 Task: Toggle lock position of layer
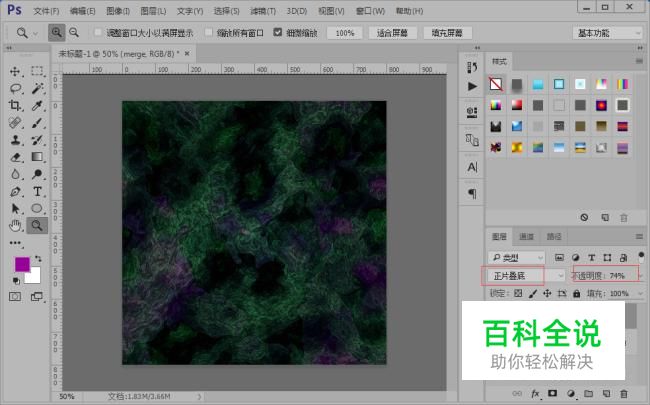pyautogui.click(x=547, y=293)
